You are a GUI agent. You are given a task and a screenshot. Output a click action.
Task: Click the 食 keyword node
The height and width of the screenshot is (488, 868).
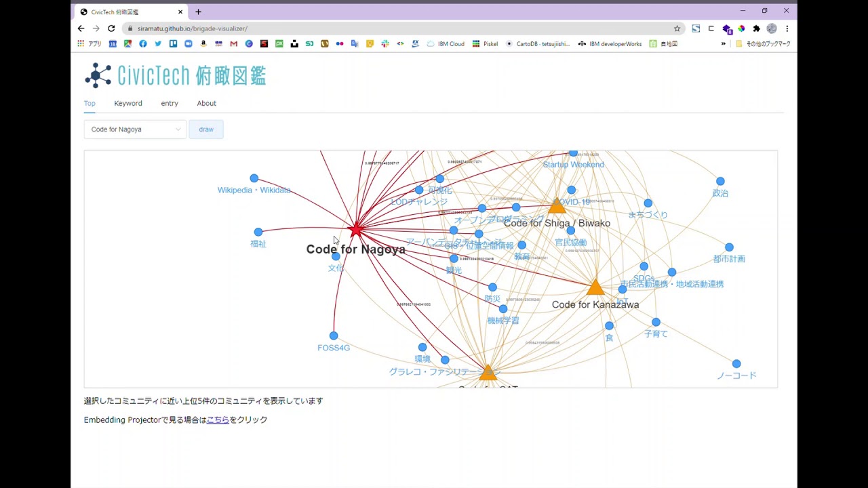click(x=609, y=326)
